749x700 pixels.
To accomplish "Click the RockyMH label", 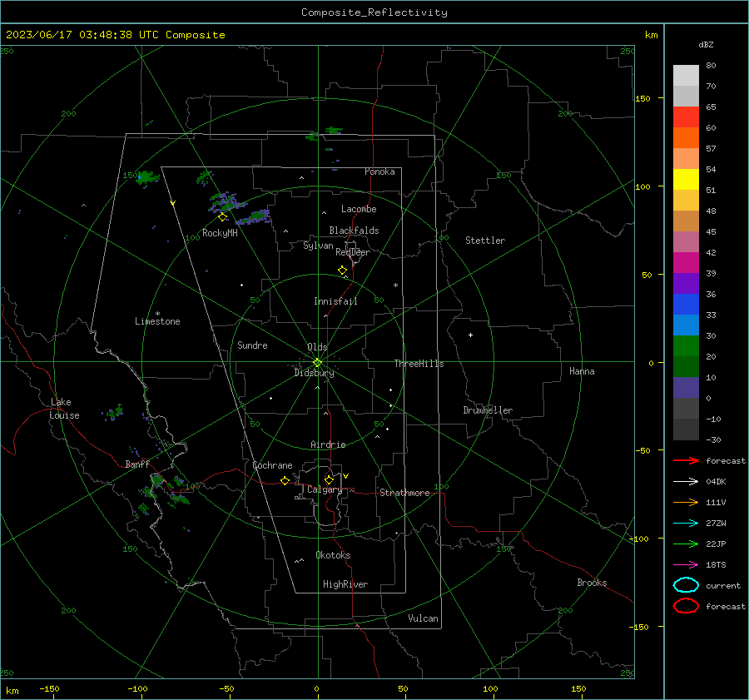I will tap(220, 233).
